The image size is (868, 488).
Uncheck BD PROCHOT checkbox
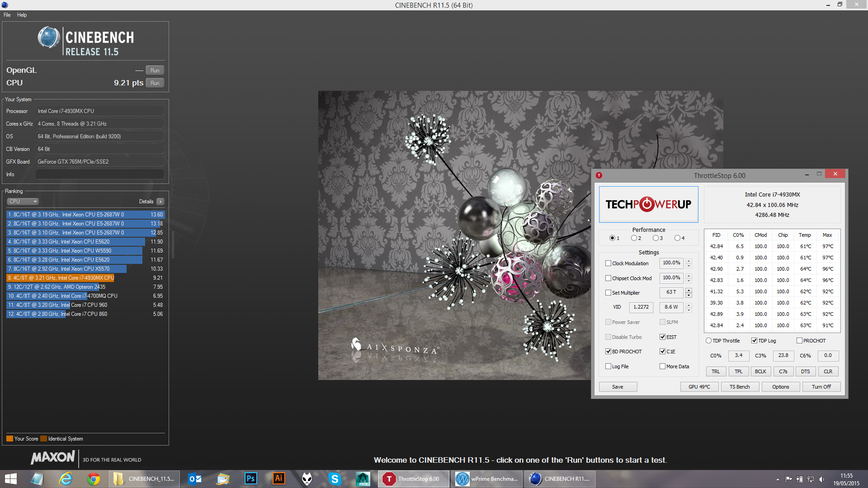coord(608,352)
